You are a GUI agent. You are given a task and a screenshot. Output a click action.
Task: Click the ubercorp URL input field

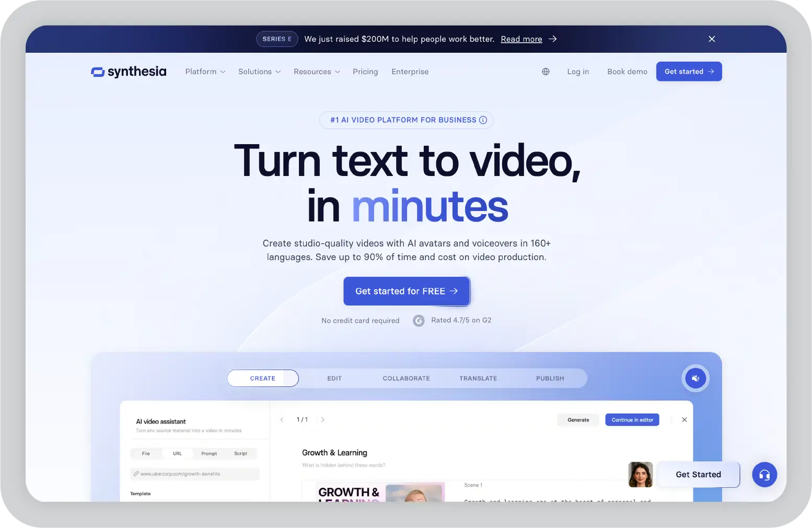[194, 474]
